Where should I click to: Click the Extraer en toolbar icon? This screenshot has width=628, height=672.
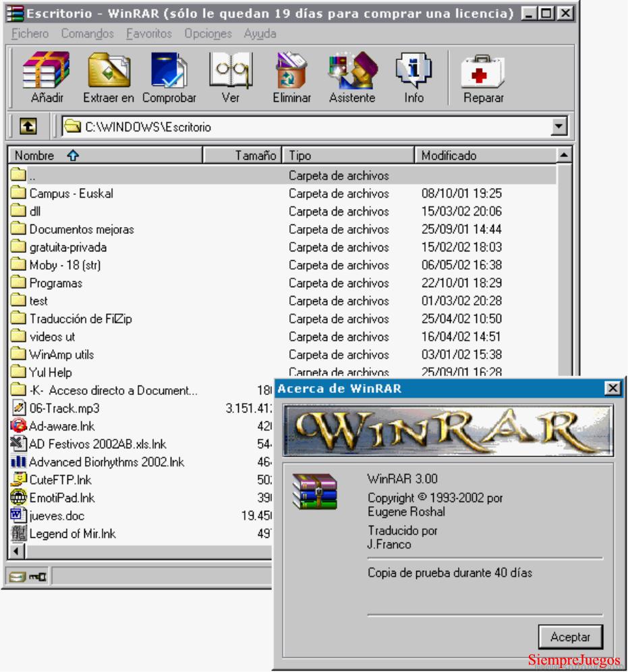point(109,70)
